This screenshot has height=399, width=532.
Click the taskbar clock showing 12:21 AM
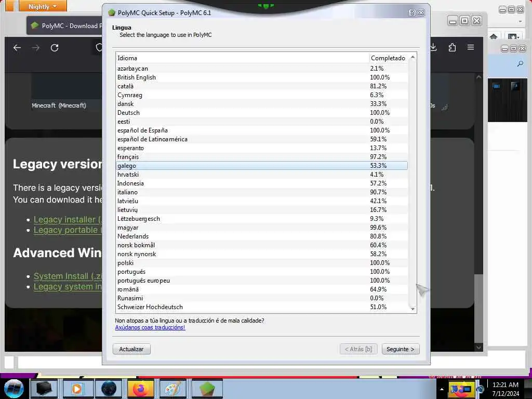506,389
